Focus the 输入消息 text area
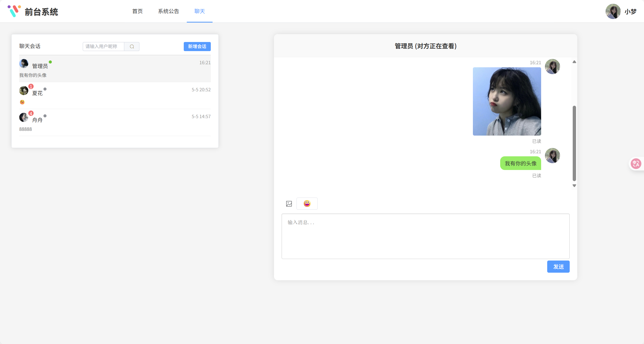 (x=425, y=236)
